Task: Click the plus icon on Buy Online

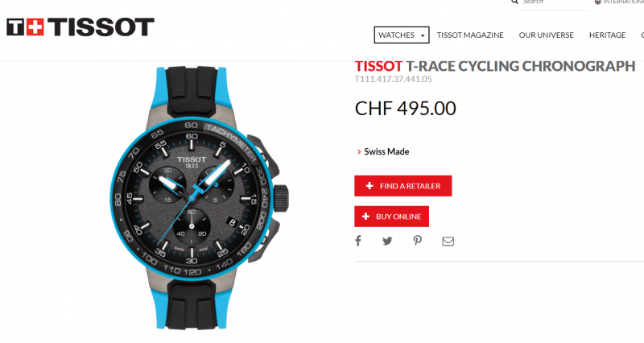Action: point(366,216)
